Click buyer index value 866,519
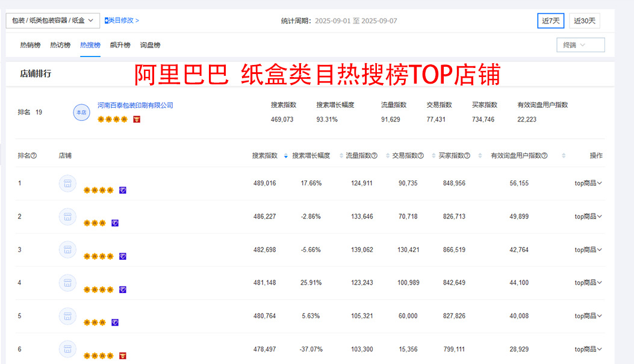This screenshot has width=634, height=364. 454,250
